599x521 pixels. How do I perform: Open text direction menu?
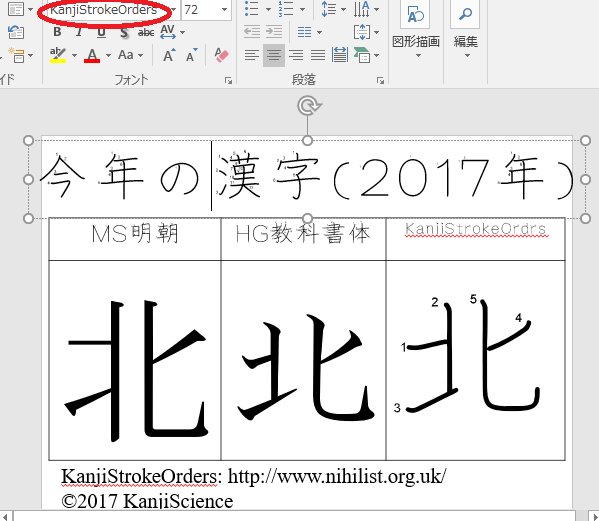(x=366, y=9)
